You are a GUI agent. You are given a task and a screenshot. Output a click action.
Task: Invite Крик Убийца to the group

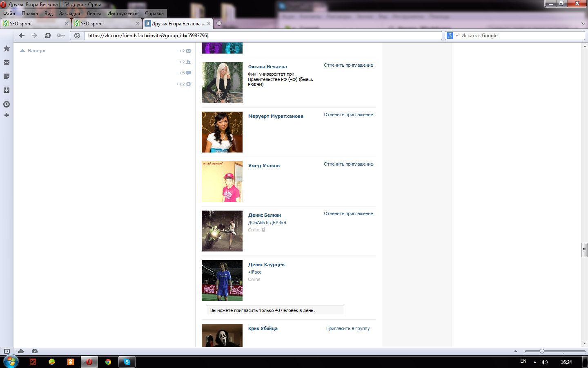pyautogui.click(x=348, y=328)
